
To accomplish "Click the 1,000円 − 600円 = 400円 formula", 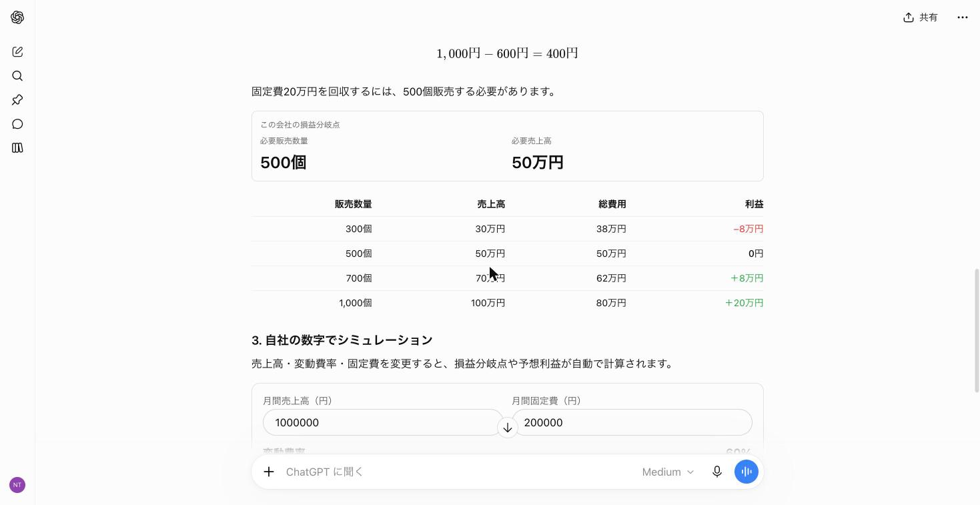I will pyautogui.click(x=507, y=53).
